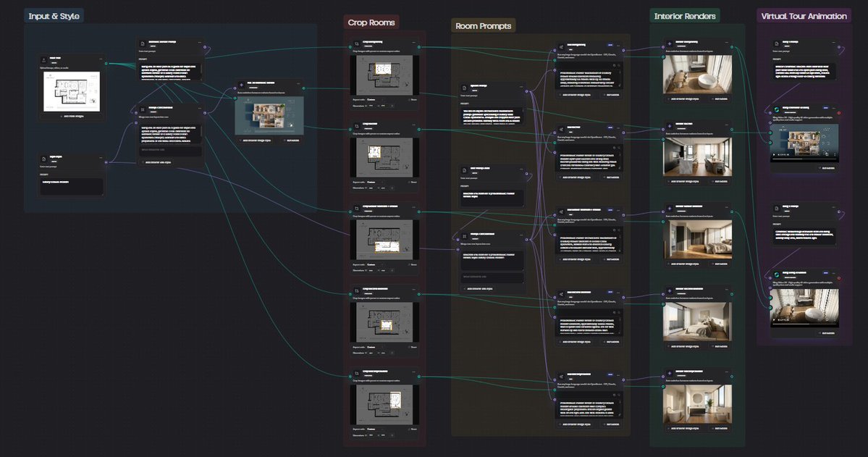Screen dimensions: 868x457
Task: Click the expand icon in the prompt preview area
Action: 619,64
